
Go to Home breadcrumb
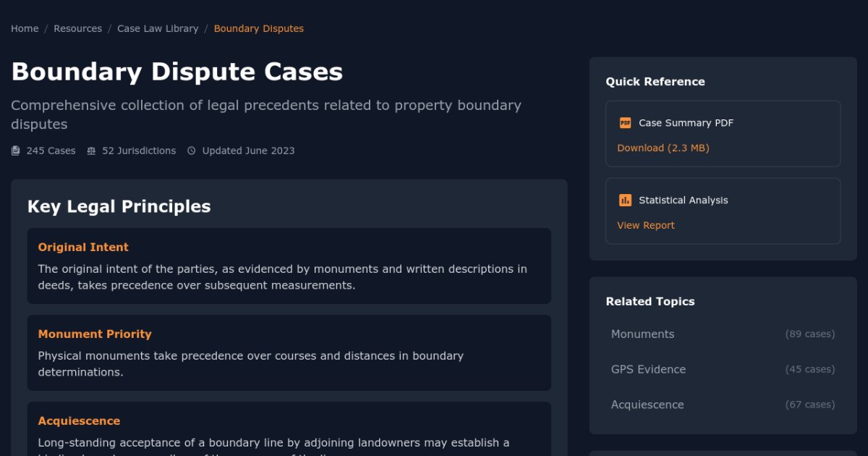coord(25,29)
